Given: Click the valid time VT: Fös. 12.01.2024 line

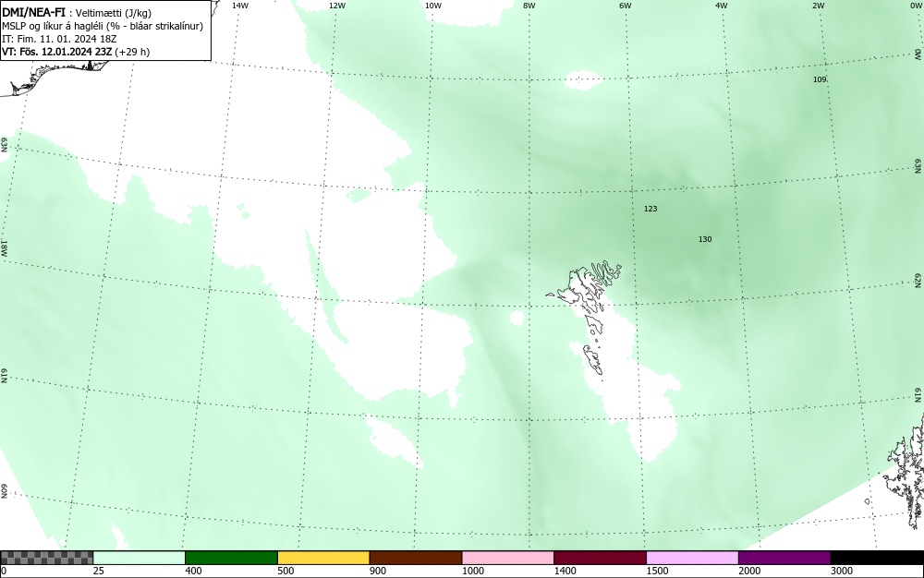Looking at the screenshot, I should coord(76,52).
